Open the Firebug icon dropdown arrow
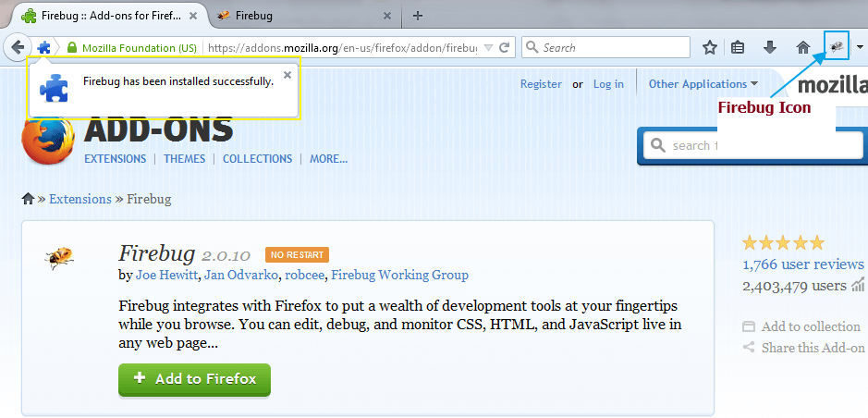Viewport: 868px width, 418px height. click(860, 47)
